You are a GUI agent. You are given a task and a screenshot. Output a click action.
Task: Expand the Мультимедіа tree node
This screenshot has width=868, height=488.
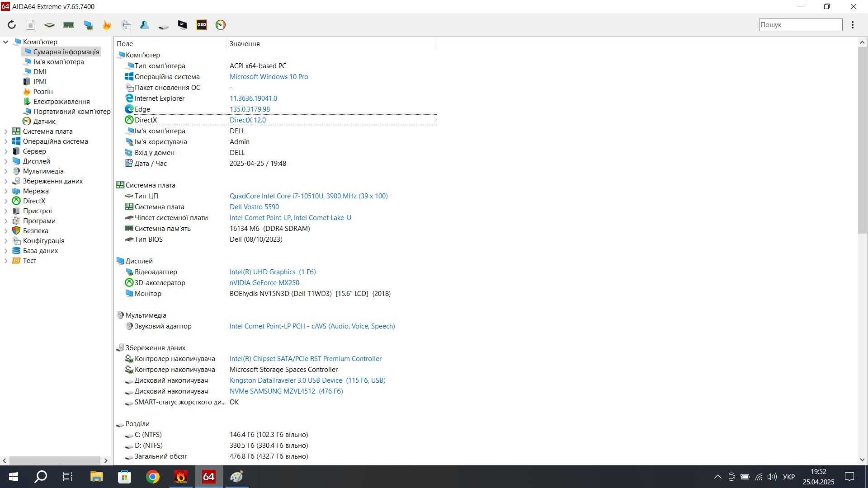(x=6, y=171)
